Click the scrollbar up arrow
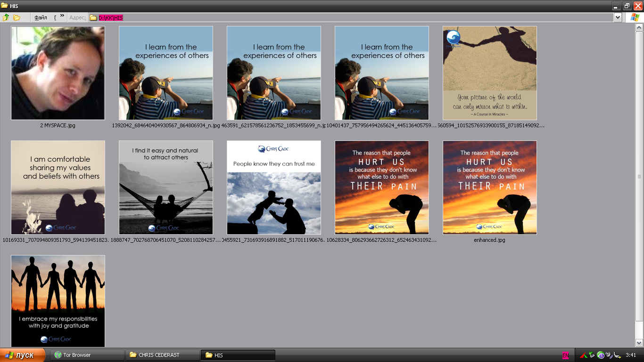This screenshot has height=362, width=644. pyautogui.click(x=639, y=27)
